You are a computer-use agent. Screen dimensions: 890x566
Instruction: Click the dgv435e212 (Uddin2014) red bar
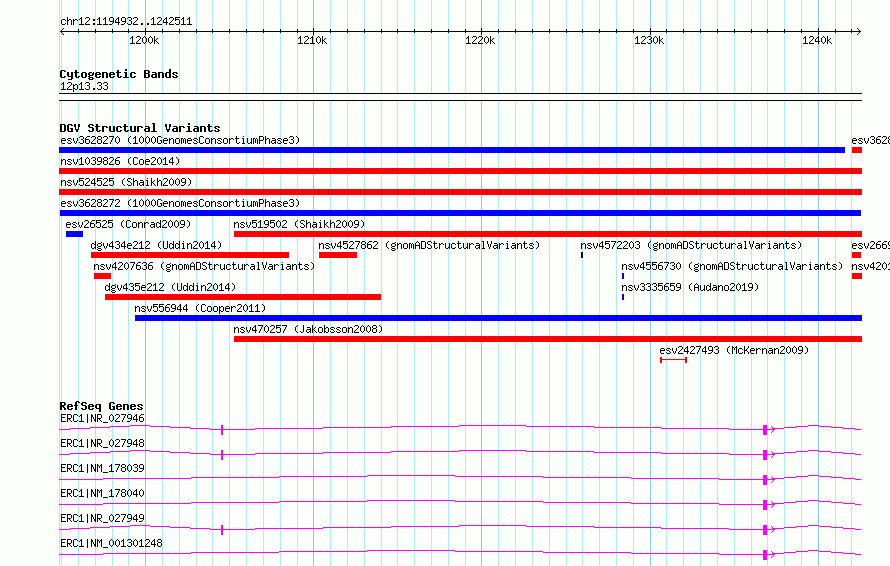pos(243,297)
